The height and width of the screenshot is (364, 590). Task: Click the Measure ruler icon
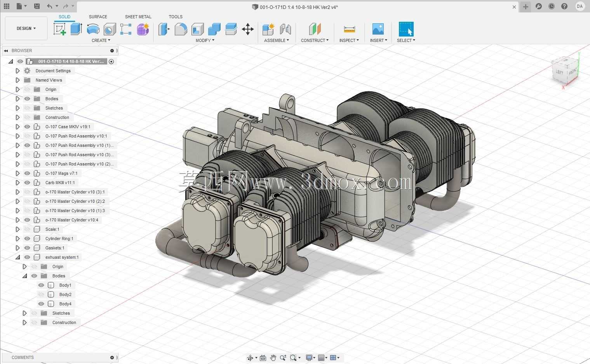349,29
